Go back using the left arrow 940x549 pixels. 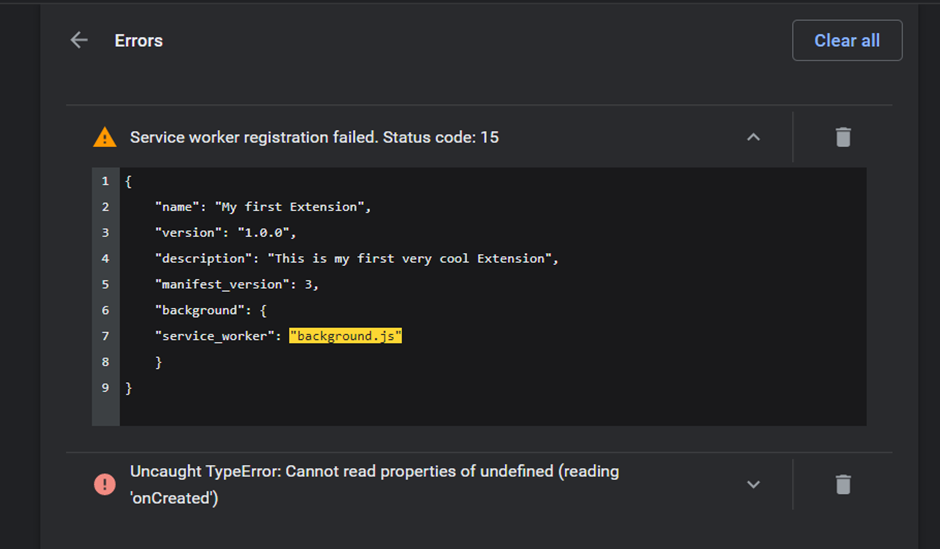point(79,40)
